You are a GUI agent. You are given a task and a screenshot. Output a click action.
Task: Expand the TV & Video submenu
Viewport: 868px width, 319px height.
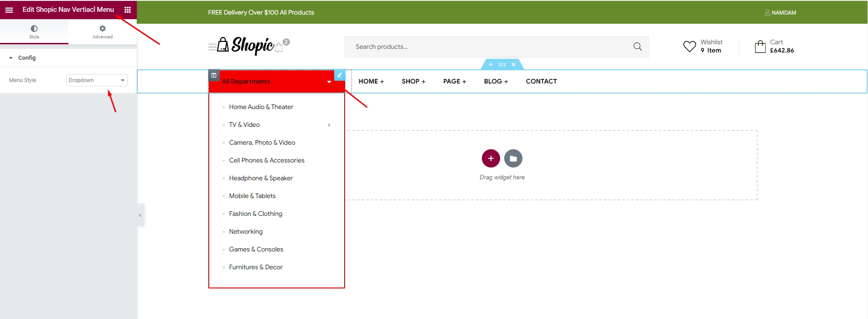point(329,125)
